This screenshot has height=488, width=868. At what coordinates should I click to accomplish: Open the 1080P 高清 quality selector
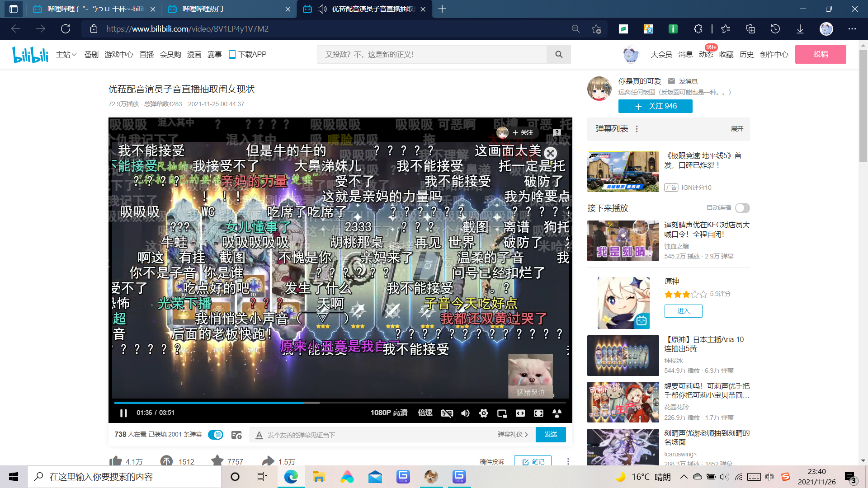tap(389, 413)
